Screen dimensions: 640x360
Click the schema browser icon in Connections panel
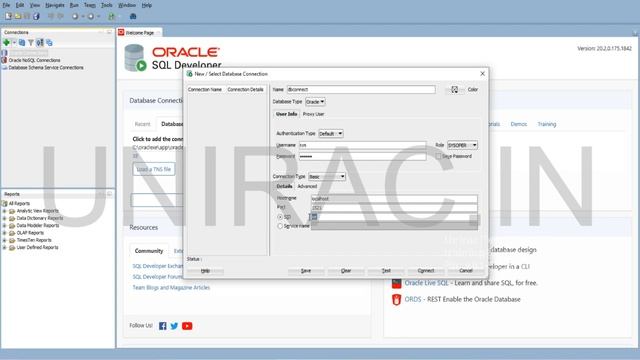(40, 42)
